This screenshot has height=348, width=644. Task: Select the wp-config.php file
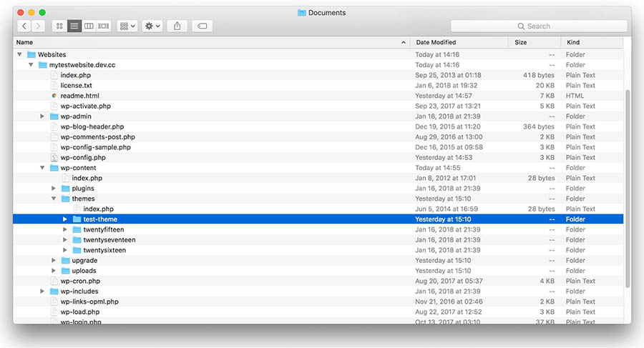pyautogui.click(x=83, y=157)
